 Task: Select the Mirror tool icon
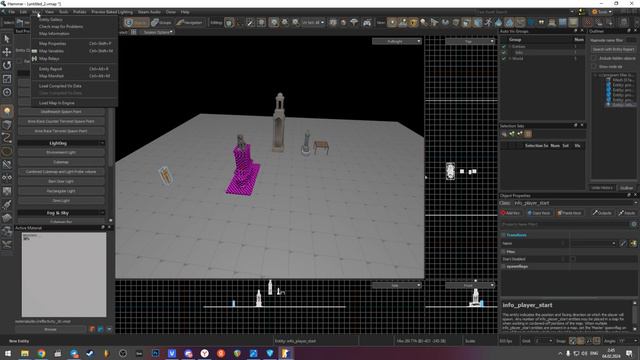[x=7, y=178]
